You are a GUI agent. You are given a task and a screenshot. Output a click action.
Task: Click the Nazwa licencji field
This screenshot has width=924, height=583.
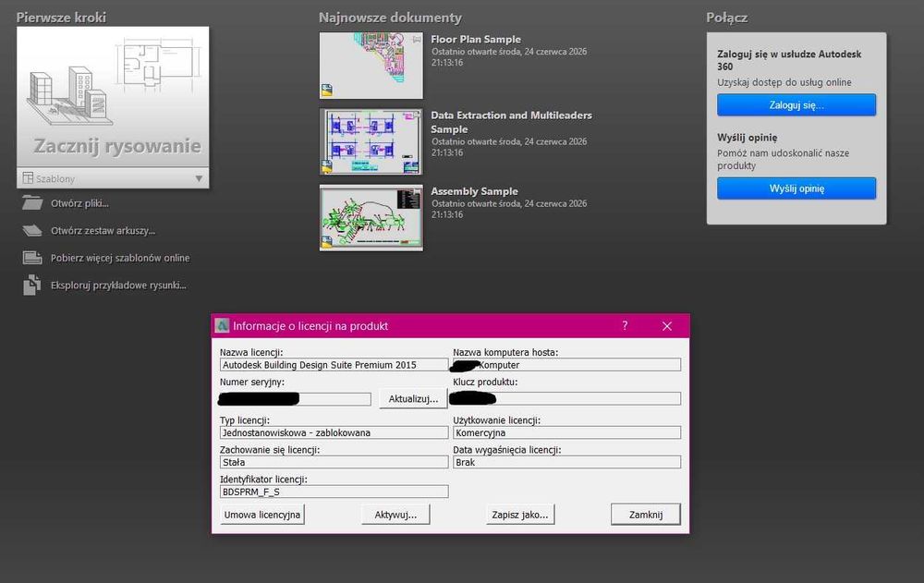[334, 365]
